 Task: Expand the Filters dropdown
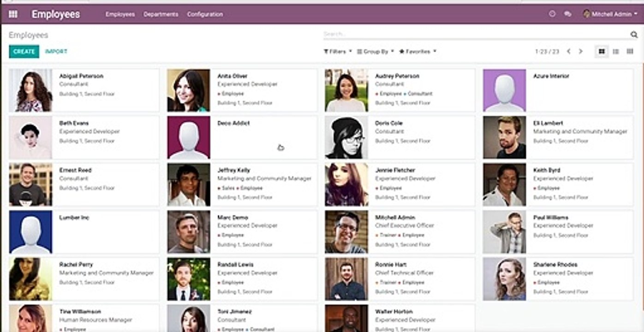pyautogui.click(x=338, y=52)
